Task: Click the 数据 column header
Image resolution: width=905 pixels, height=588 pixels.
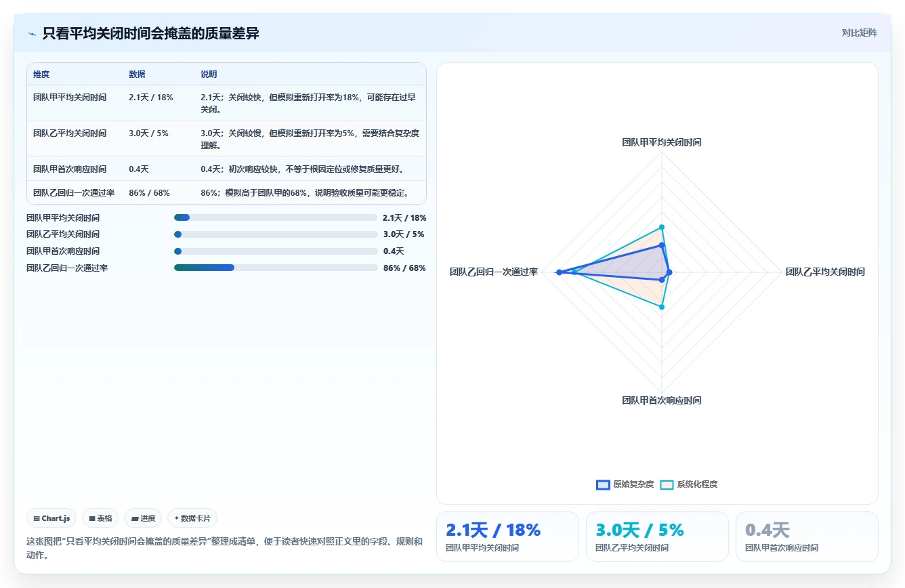Action: (x=137, y=75)
